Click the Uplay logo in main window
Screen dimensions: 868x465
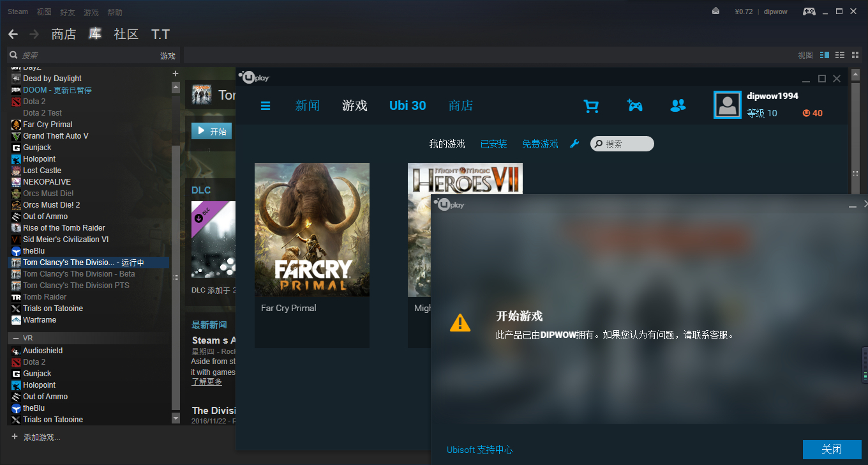pos(254,77)
